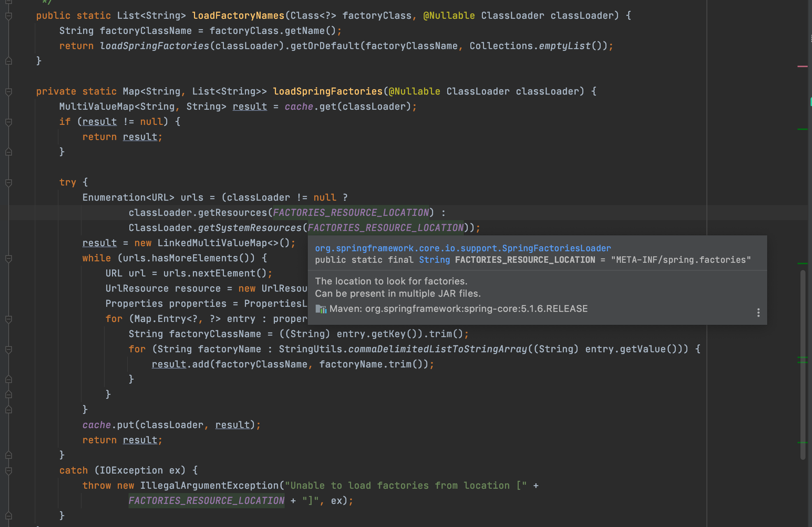Fold the while loop gutter marker
812x527 pixels.
[9, 258]
